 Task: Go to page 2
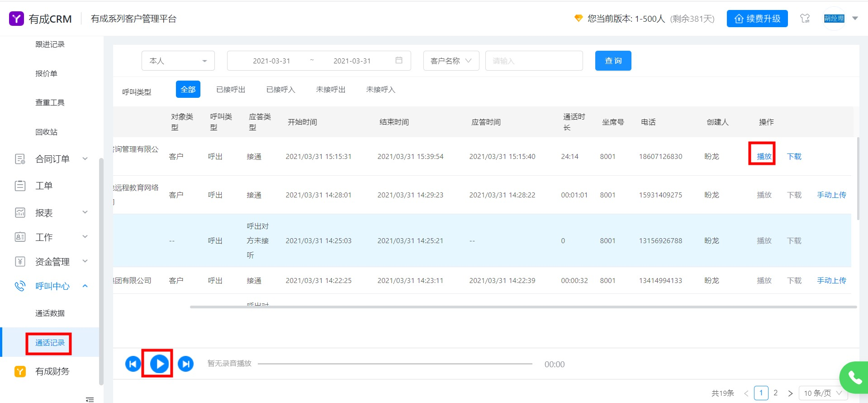point(775,393)
